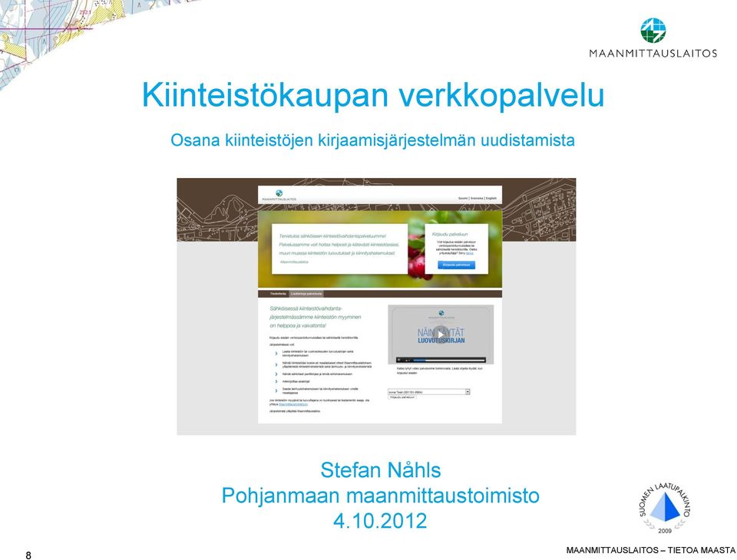Click the Suomen Laatupalkinto 2009 badge

(665, 508)
